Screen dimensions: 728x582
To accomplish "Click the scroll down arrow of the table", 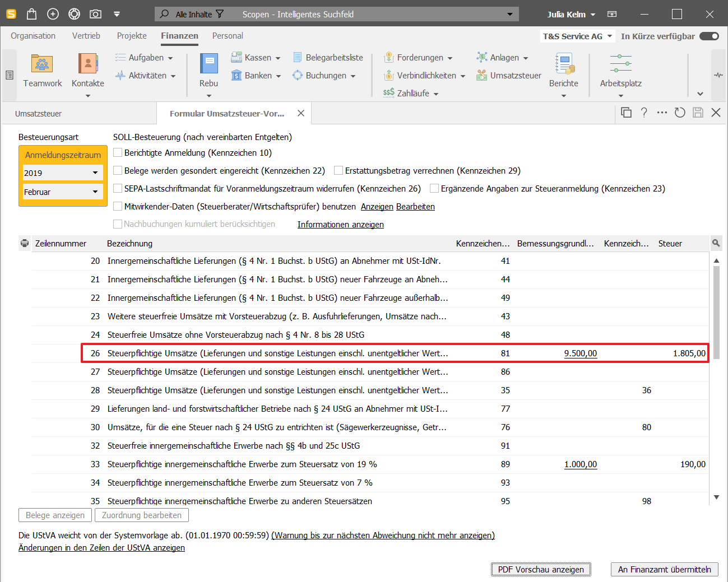I will (716, 497).
